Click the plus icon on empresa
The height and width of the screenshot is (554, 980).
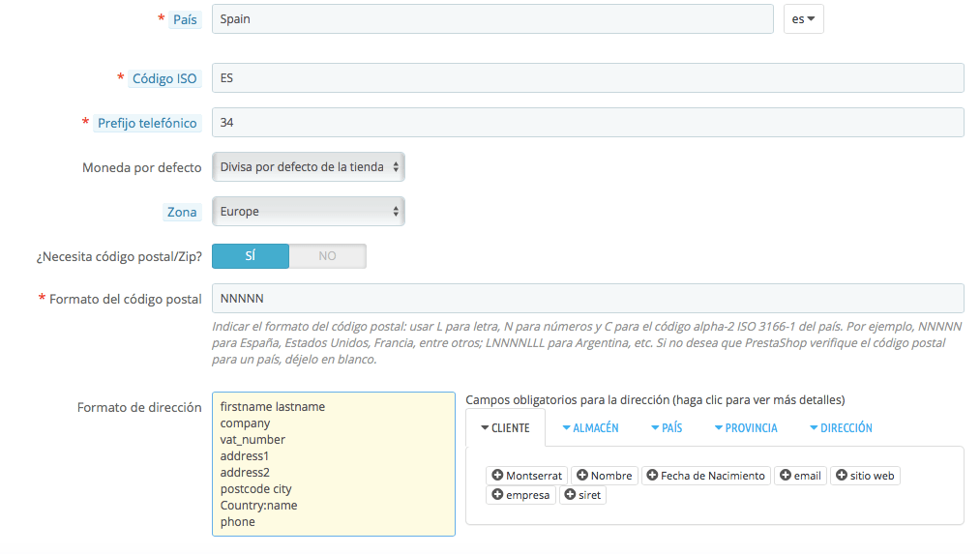tap(497, 495)
